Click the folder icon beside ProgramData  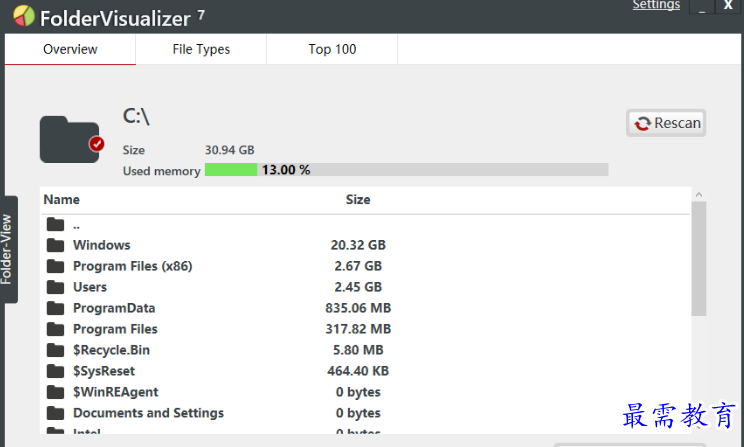56,308
